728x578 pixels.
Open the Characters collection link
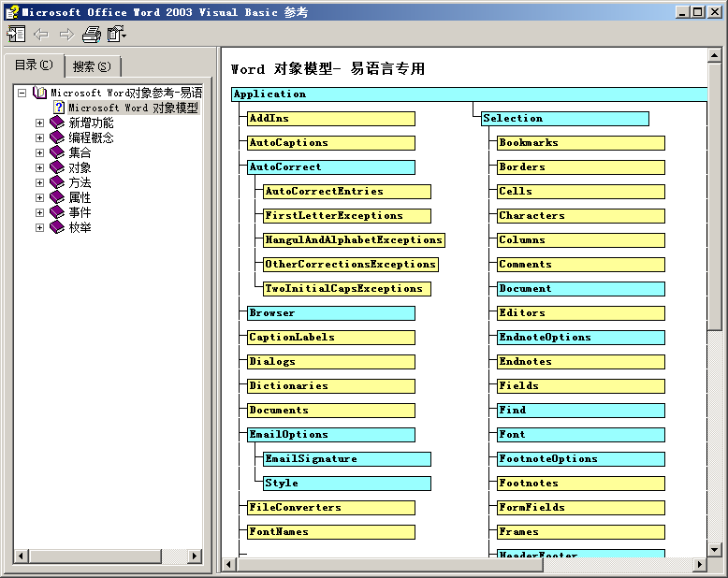point(581,216)
